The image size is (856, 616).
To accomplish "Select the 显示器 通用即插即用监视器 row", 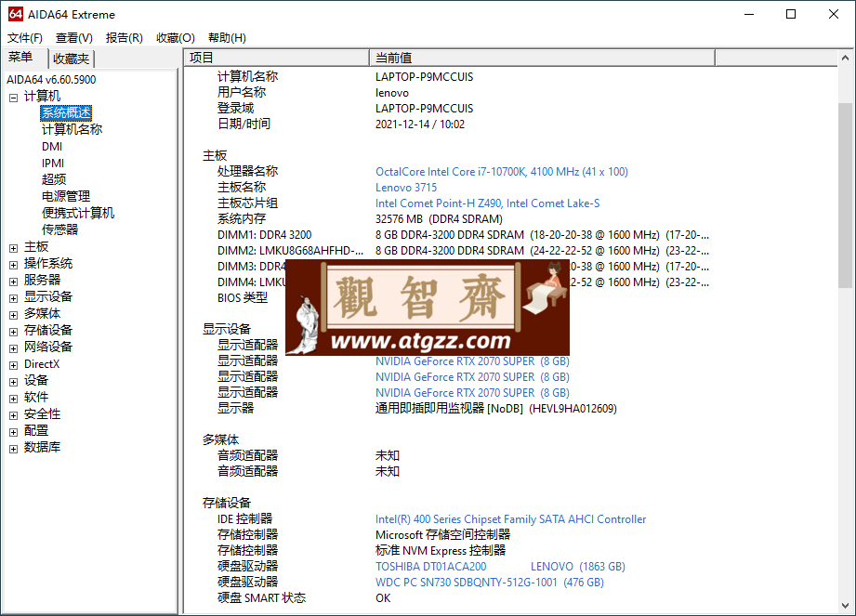I will tap(417, 409).
